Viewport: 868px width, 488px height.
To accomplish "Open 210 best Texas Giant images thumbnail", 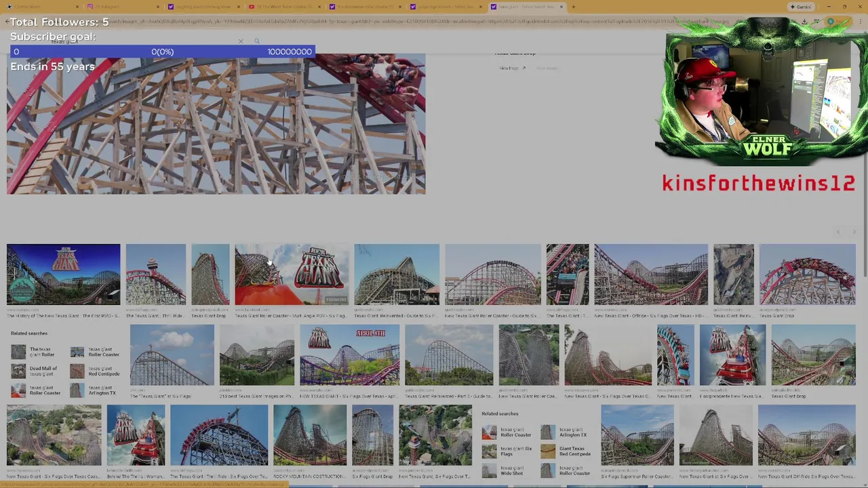I will (256, 355).
